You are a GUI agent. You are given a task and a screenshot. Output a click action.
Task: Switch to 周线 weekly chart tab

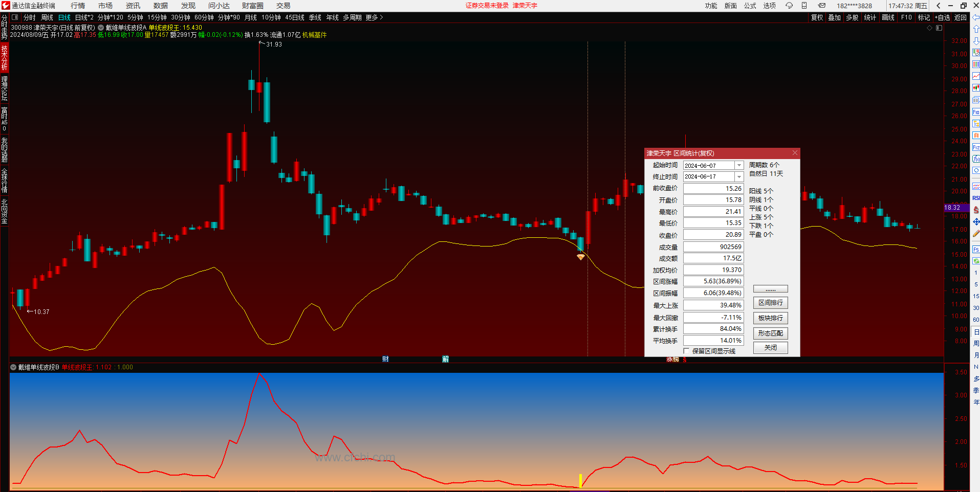pos(47,17)
